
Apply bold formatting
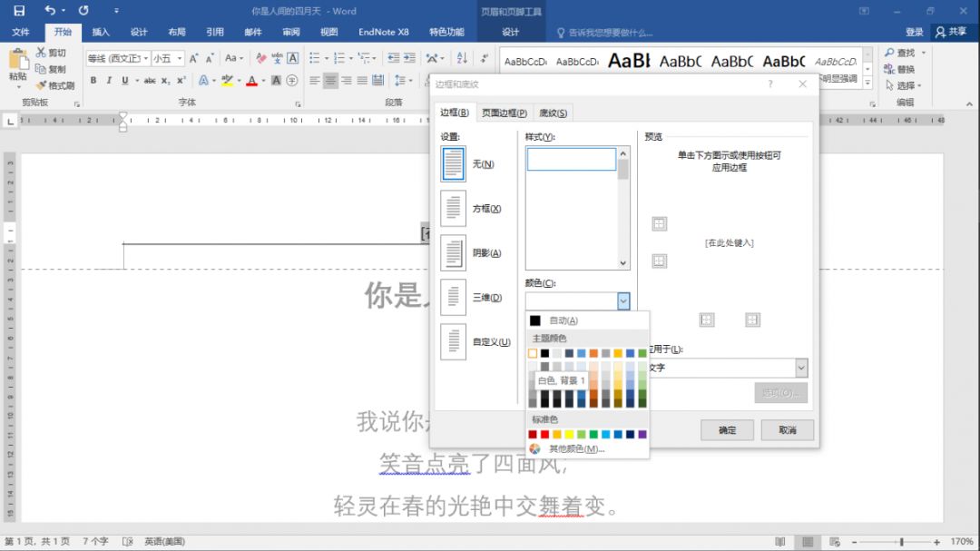pos(93,81)
